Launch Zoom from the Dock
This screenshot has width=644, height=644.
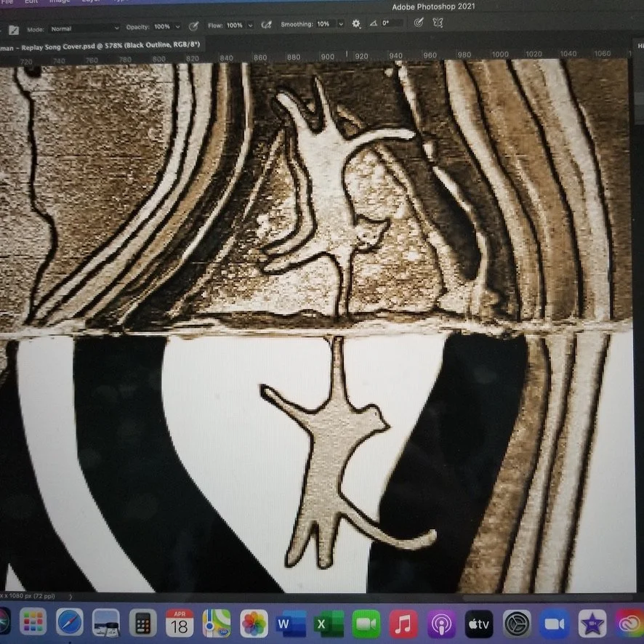pos(555,624)
